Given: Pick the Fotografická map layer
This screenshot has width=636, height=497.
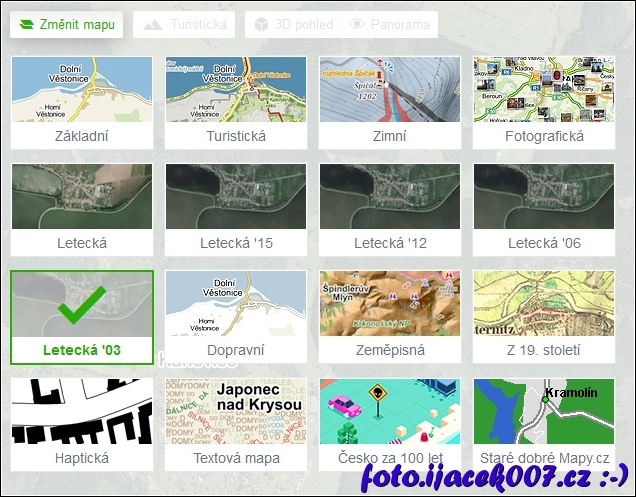Looking at the screenshot, I should pyautogui.click(x=543, y=102).
